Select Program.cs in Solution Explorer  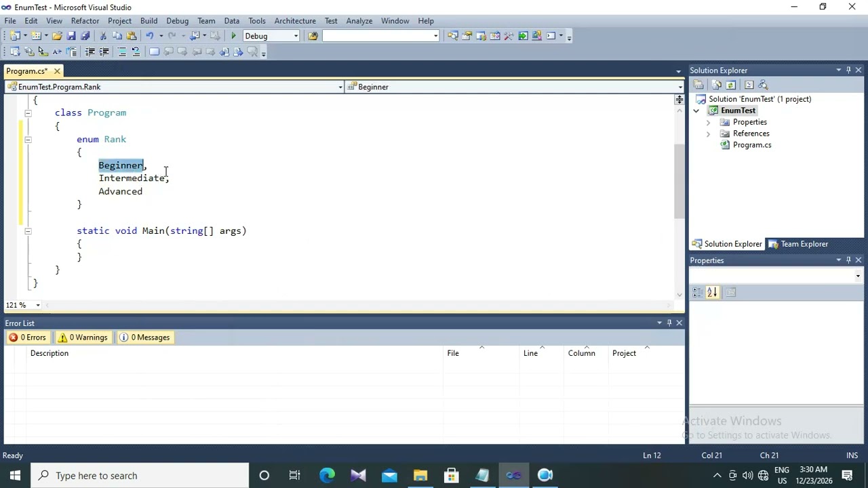pyautogui.click(x=751, y=145)
